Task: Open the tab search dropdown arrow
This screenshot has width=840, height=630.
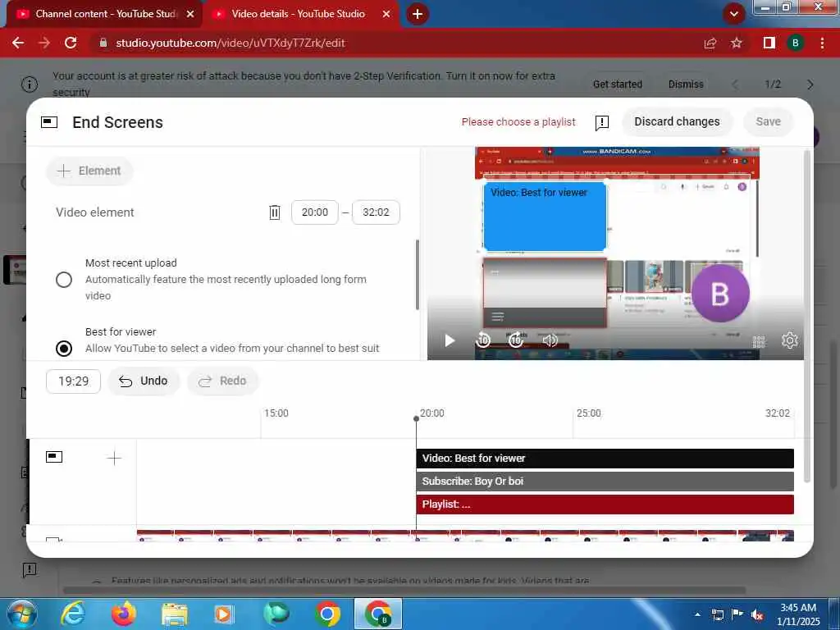Action: tap(734, 14)
